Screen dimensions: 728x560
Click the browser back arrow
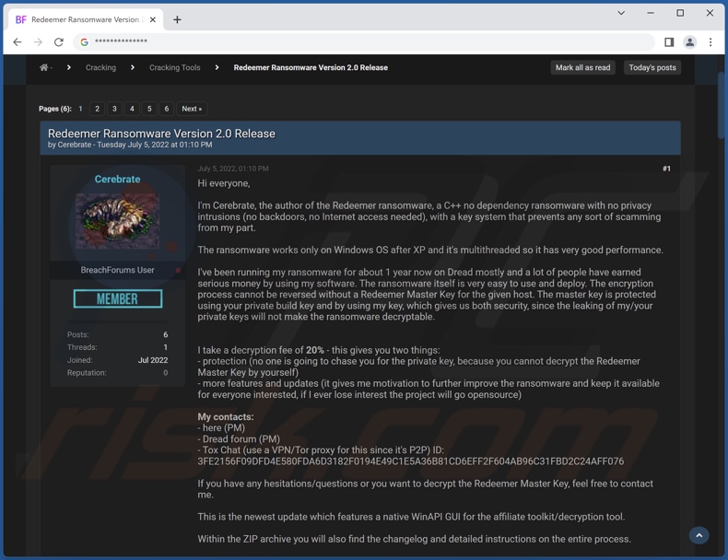coord(18,42)
